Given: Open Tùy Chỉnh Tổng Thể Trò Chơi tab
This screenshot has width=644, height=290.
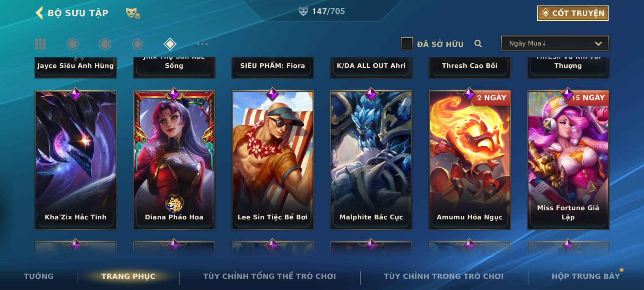Looking at the screenshot, I should tap(269, 276).
